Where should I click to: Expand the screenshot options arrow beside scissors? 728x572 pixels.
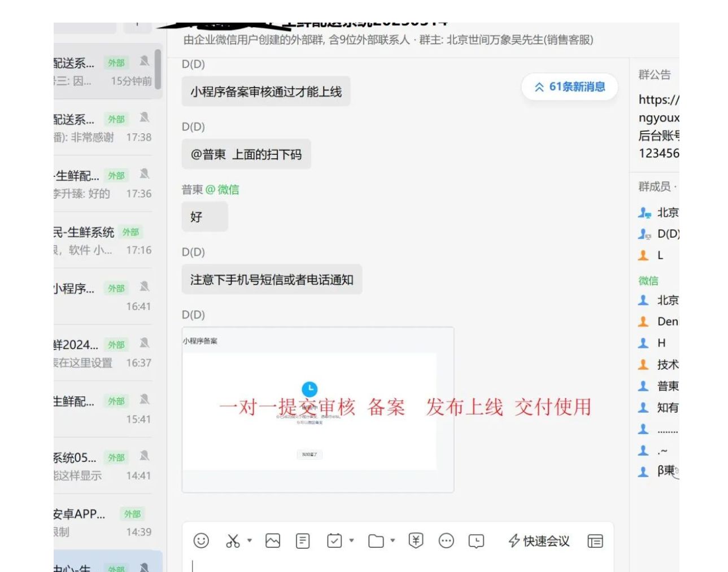[x=250, y=540]
